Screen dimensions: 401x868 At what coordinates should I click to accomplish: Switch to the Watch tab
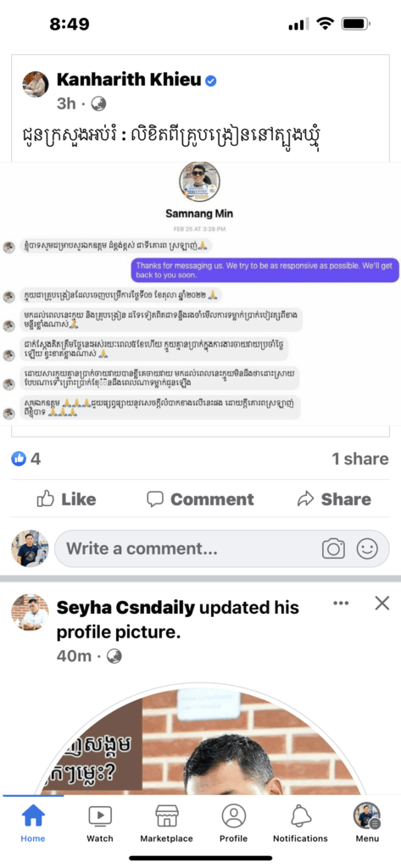[x=100, y=823]
